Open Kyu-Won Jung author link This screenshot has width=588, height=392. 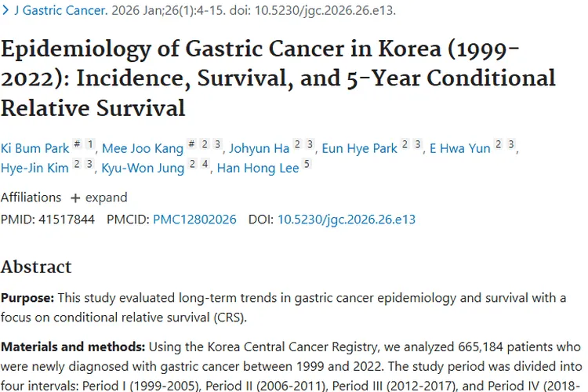143,168
